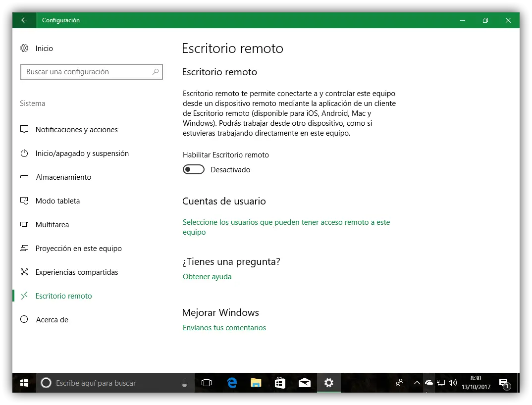Image resolution: width=532 pixels, height=405 pixels.
Task: Click the OneDrive cloud tray icon
Action: click(x=429, y=383)
